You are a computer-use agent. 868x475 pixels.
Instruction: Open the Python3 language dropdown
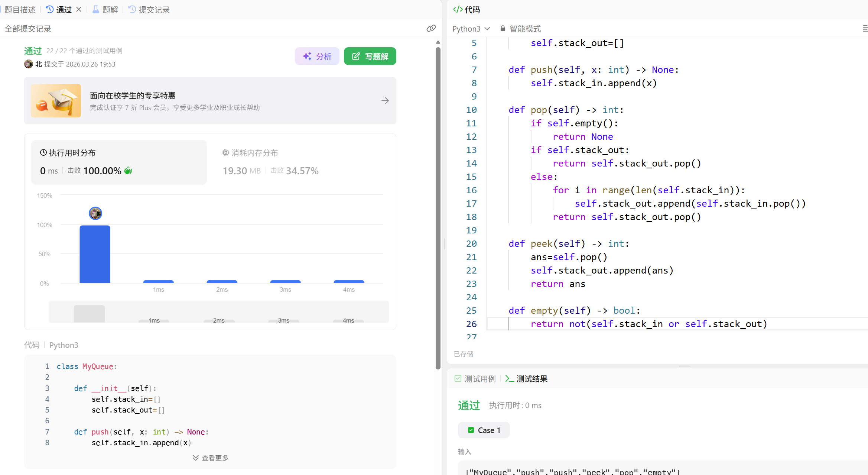(471, 29)
